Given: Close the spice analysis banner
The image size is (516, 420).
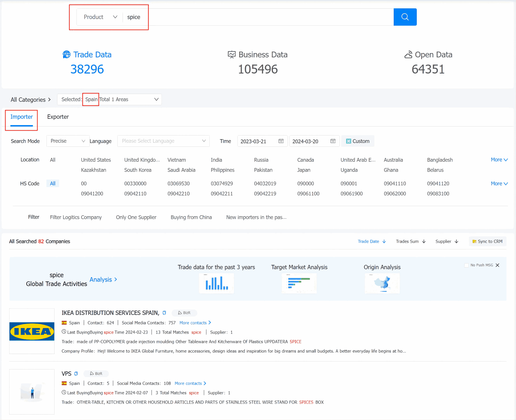Looking at the screenshot, I should point(498,265).
